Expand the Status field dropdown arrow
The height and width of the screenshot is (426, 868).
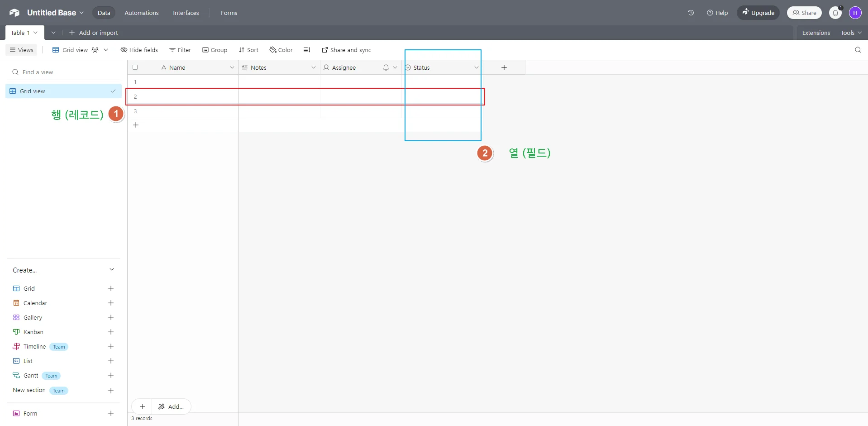tap(476, 67)
